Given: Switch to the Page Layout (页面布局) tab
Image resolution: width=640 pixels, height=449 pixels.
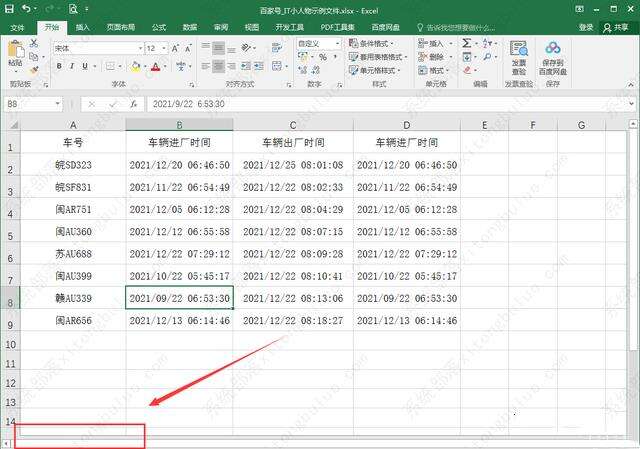Looking at the screenshot, I should (x=121, y=27).
